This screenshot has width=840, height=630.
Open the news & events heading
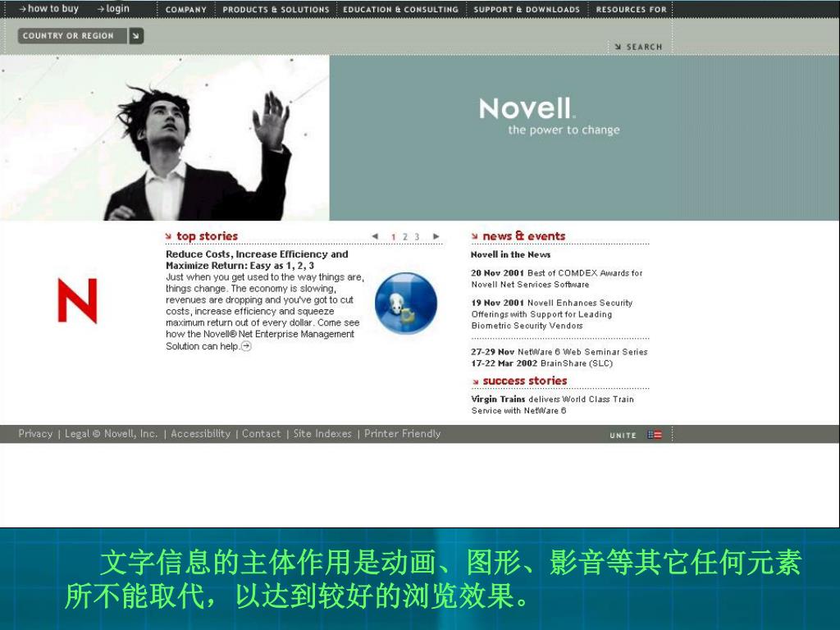[x=524, y=236]
